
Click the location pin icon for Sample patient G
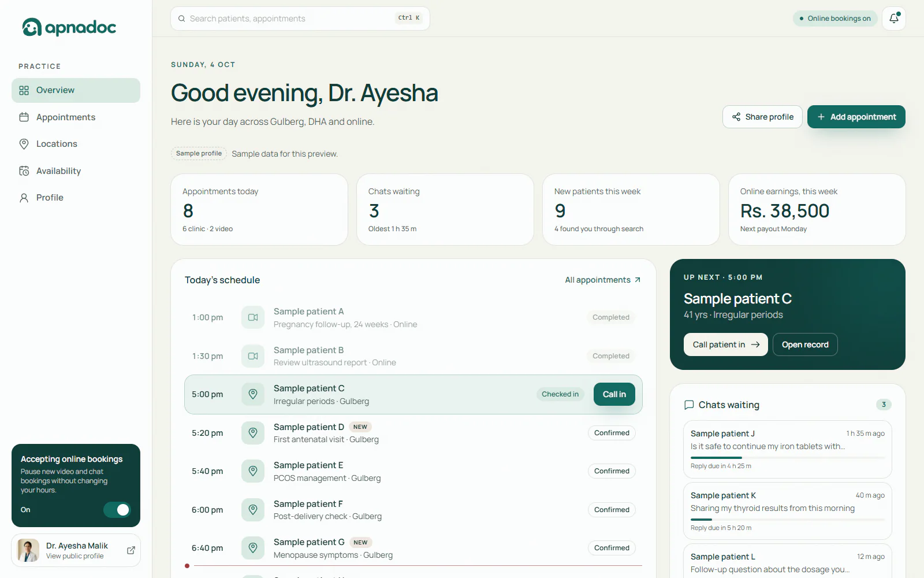(253, 548)
